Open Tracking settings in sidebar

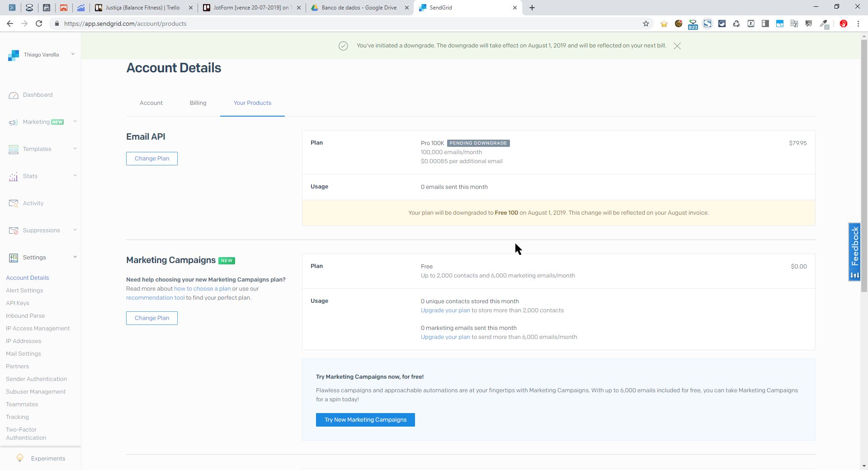coord(17,417)
